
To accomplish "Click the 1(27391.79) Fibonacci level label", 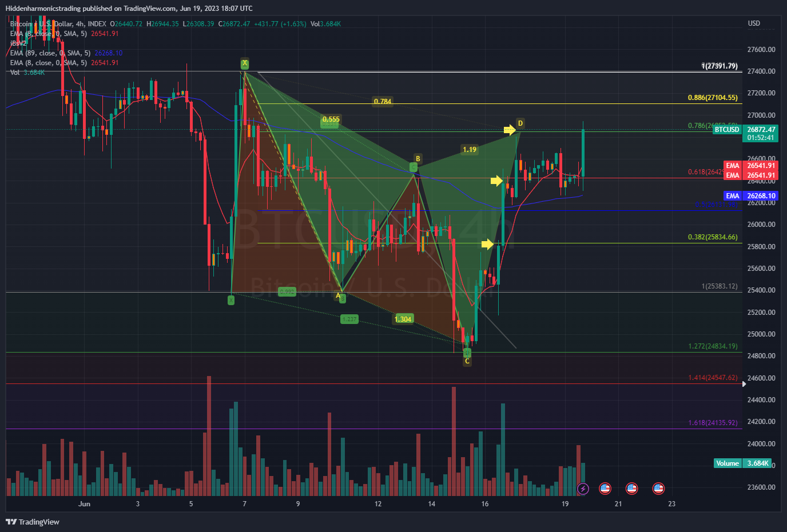I will tap(720, 66).
